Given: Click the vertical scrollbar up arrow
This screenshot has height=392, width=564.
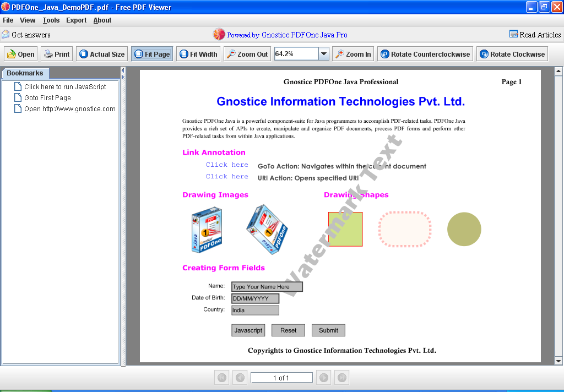Looking at the screenshot, I should click(558, 72).
